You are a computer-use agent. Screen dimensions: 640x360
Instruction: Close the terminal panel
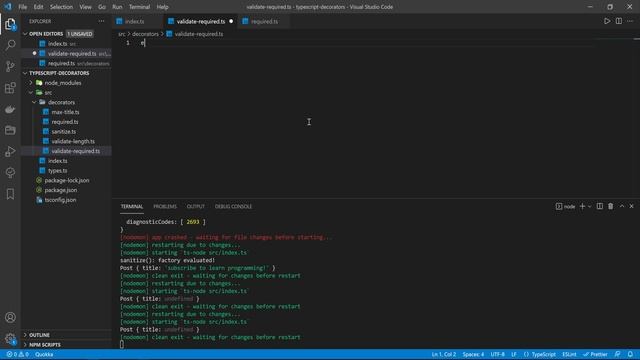pyautogui.click(x=631, y=207)
